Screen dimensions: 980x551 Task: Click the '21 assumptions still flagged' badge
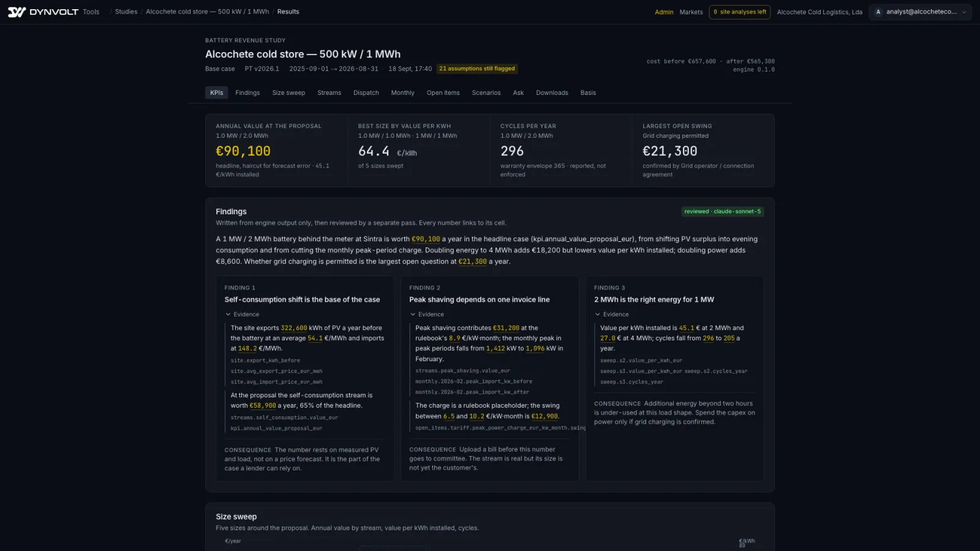point(477,69)
